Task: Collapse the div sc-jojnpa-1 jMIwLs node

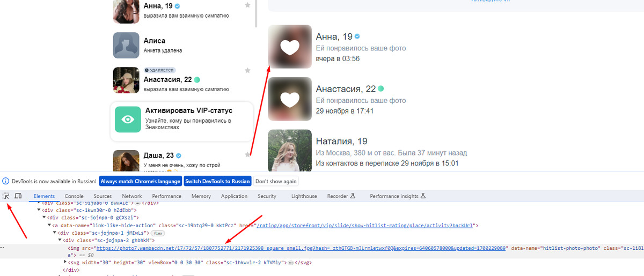Action: [55, 233]
